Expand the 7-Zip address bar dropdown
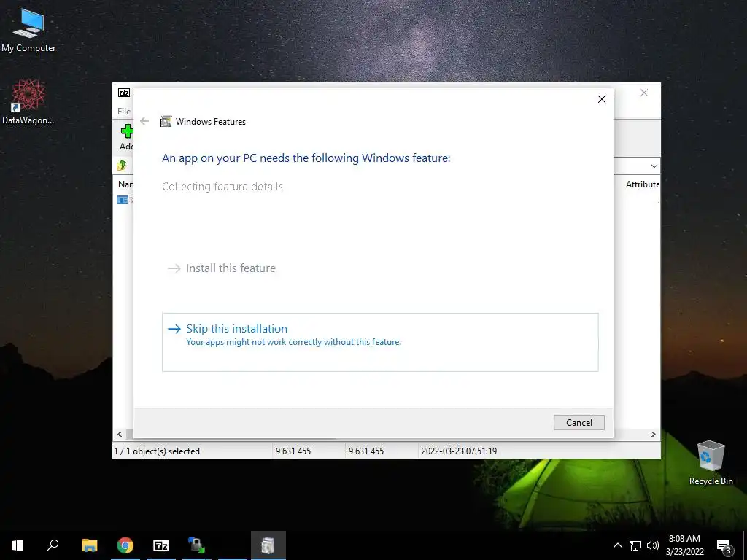Screen dimensions: 747x560 [654, 166]
